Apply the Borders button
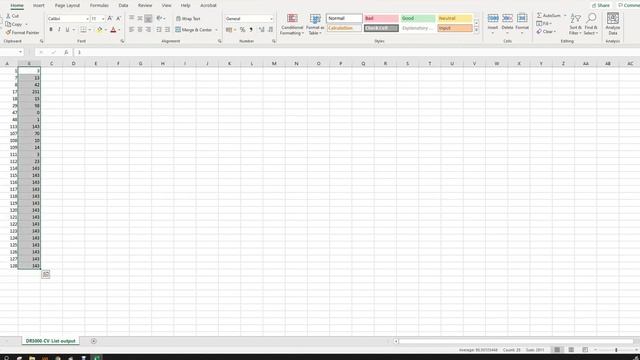Screen dimensions: 640x360 [83, 30]
